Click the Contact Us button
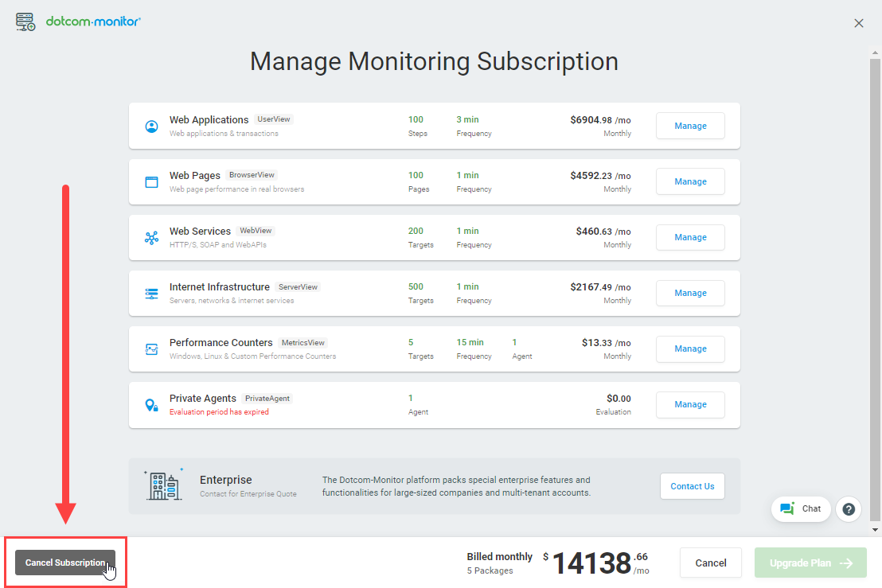Viewport: 882px width, 588px height. (692, 486)
